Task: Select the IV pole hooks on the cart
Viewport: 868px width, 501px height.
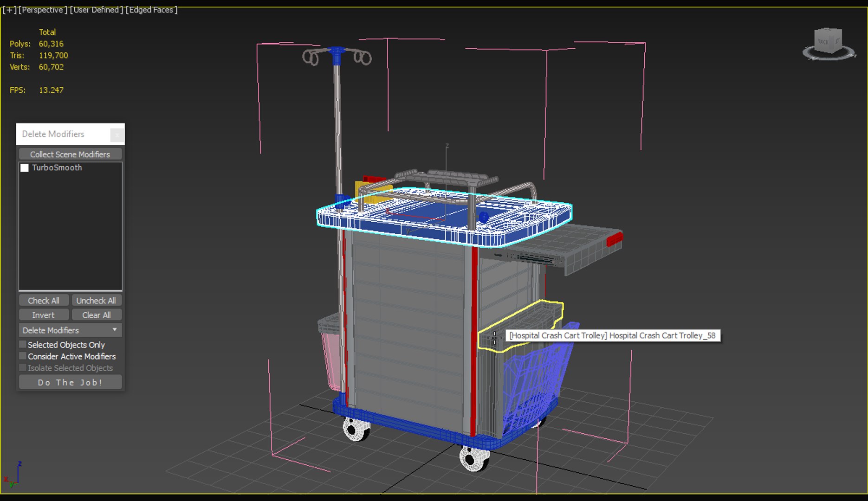Action: 337,56
